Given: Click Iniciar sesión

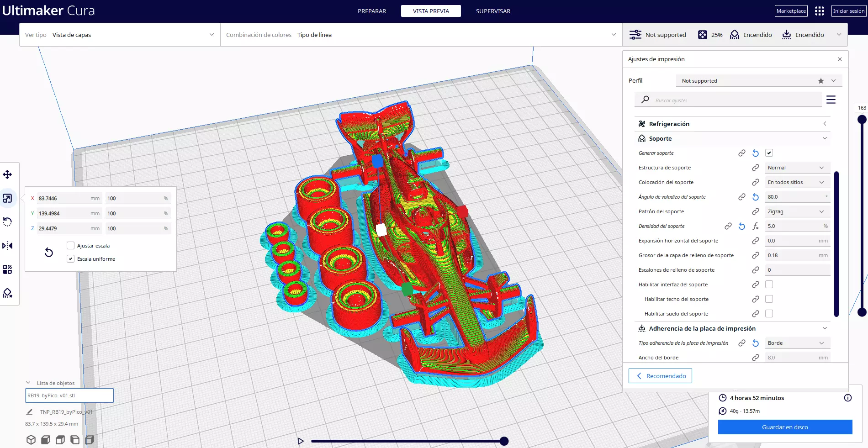Looking at the screenshot, I should pyautogui.click(x=849, y=11).
